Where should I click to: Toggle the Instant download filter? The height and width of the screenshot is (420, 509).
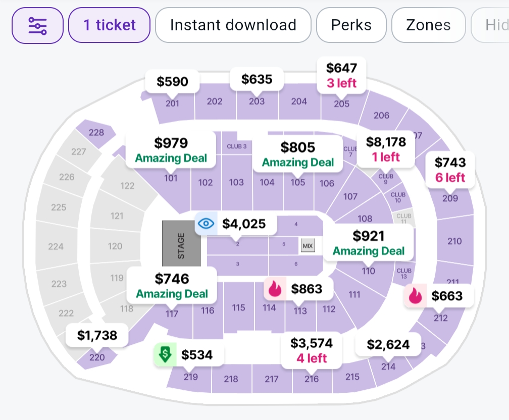pyautogui.click(x=233, y=25)
